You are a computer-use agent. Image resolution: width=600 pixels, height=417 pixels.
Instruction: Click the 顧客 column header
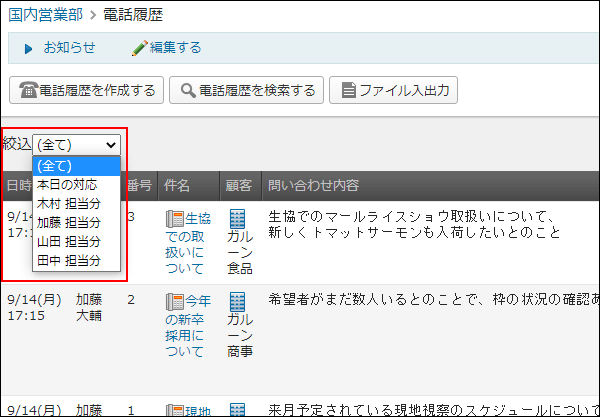239,186
